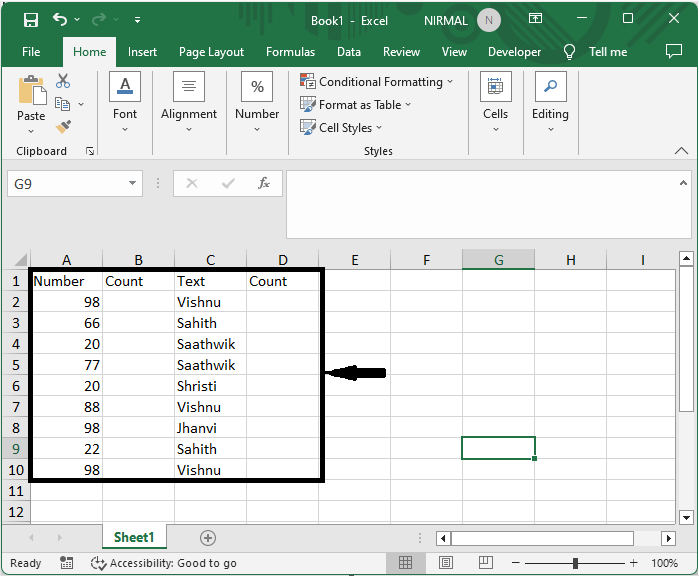The width and height of the screenshot is (699, 576).
Task: Click the Name Box showing G9
Action: point(67,184)
